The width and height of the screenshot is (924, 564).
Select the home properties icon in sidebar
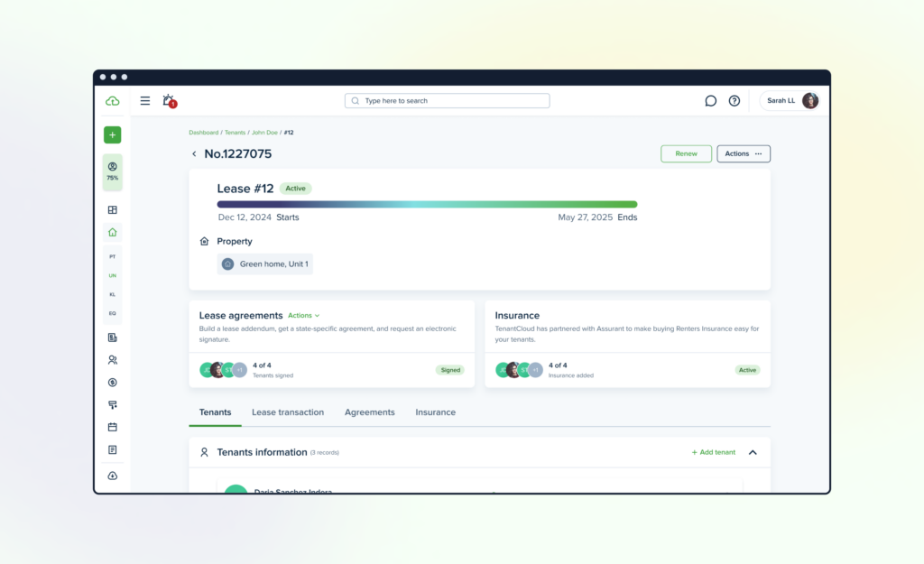113,232
